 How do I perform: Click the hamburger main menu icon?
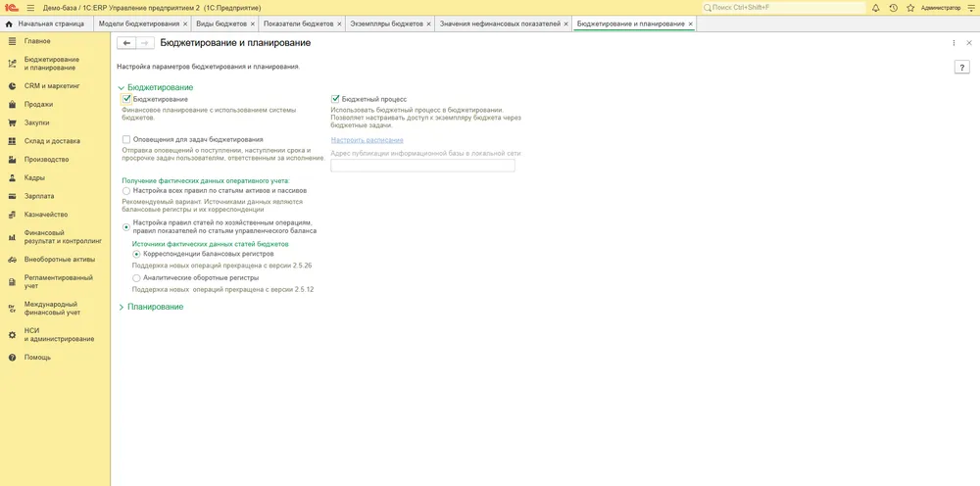[30, 8]
